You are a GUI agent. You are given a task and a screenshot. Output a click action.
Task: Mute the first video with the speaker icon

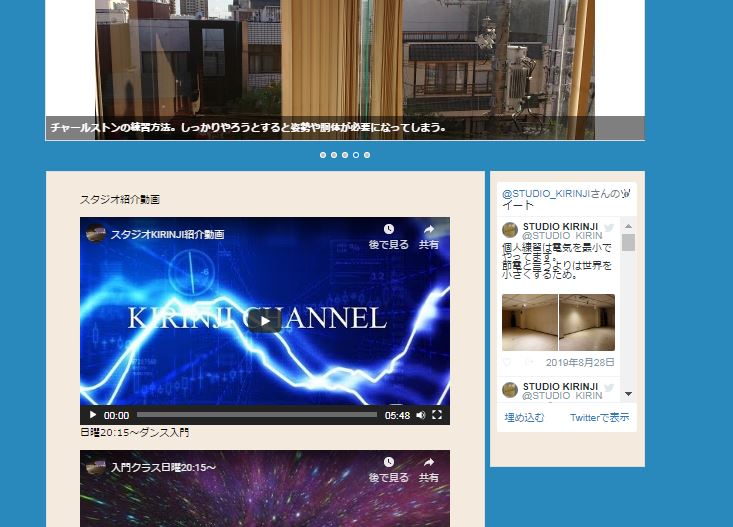[421, 415]
